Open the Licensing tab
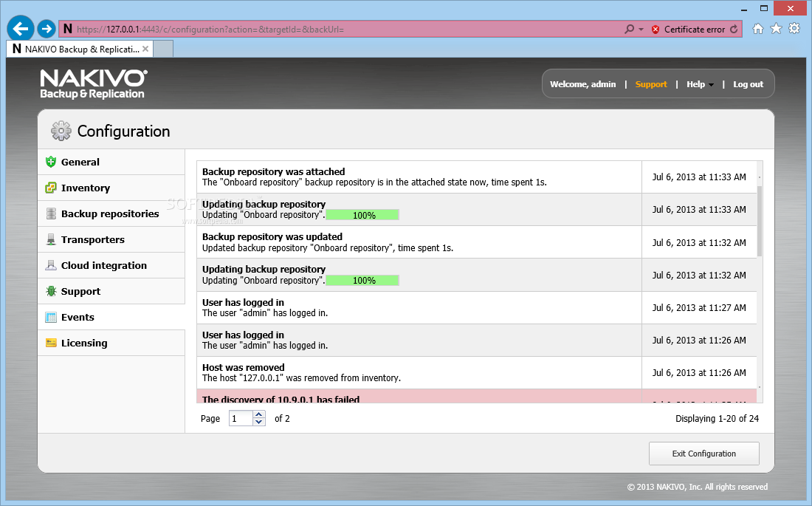 coord(111,343)
